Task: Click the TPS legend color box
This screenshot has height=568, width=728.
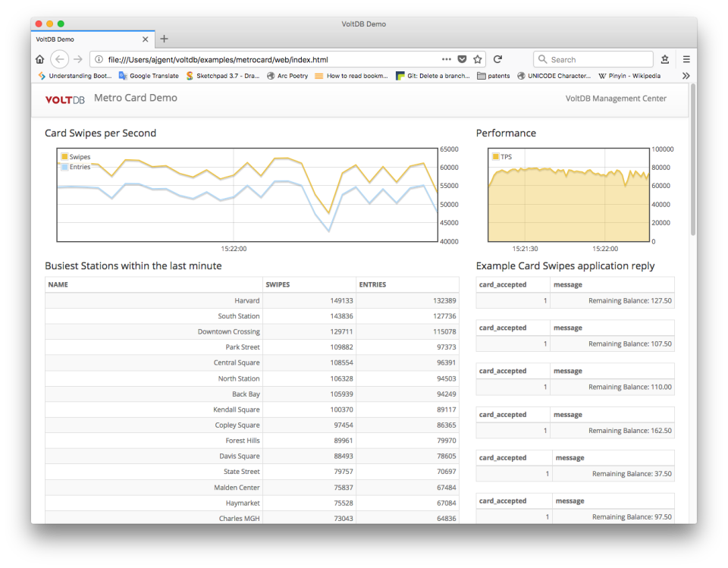Action: [496, 156]
